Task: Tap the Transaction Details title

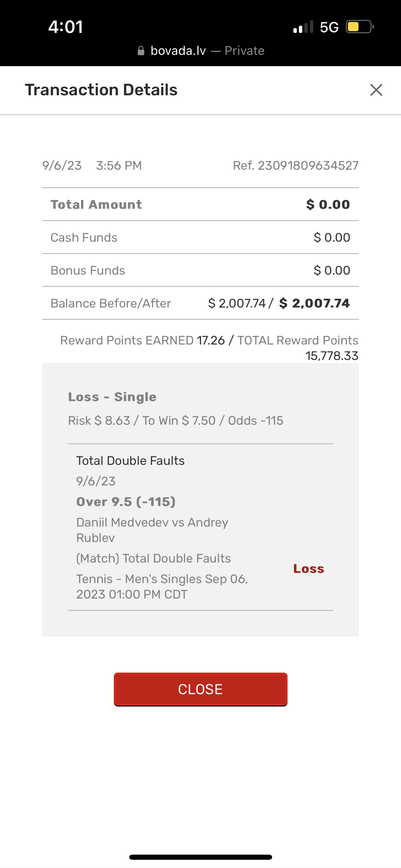Action: point(101,90)
